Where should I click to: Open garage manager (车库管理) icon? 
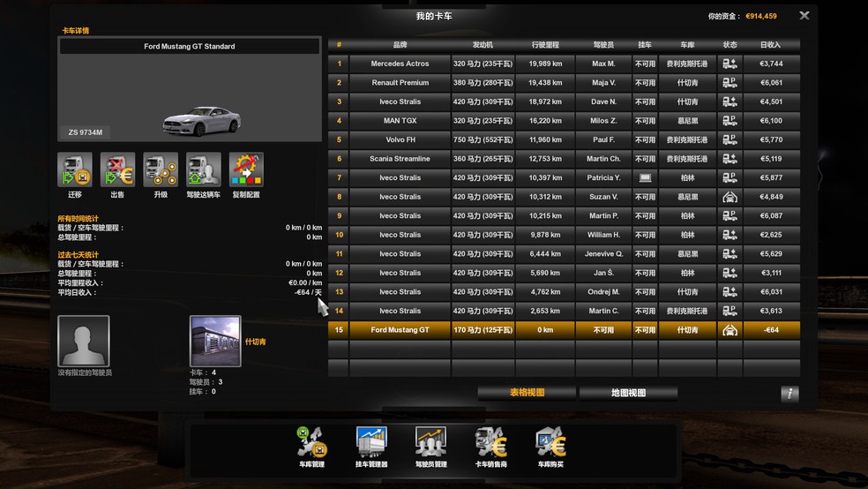(311, 442)
